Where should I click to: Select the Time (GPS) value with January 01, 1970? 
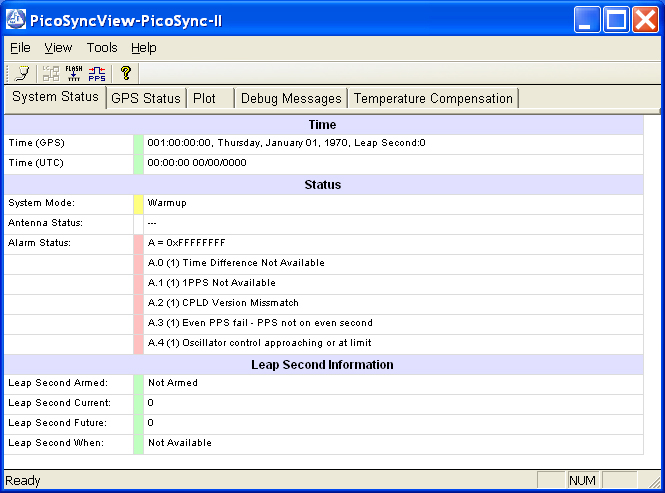pyautogui.click(x=286, y=143)
